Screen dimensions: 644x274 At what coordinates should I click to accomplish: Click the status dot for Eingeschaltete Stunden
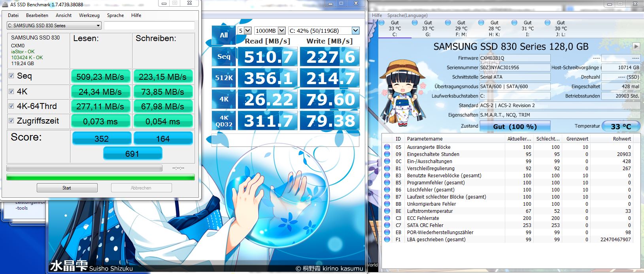(x=387, y=154)
